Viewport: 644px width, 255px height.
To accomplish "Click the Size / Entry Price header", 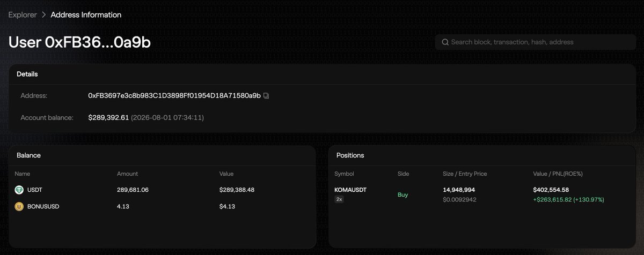I will [465, 174].
